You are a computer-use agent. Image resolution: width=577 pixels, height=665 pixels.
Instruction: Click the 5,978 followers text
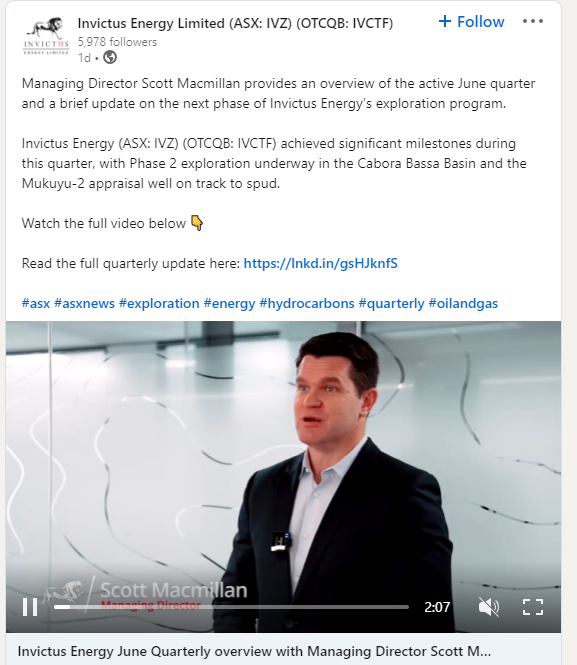[117, 42]
